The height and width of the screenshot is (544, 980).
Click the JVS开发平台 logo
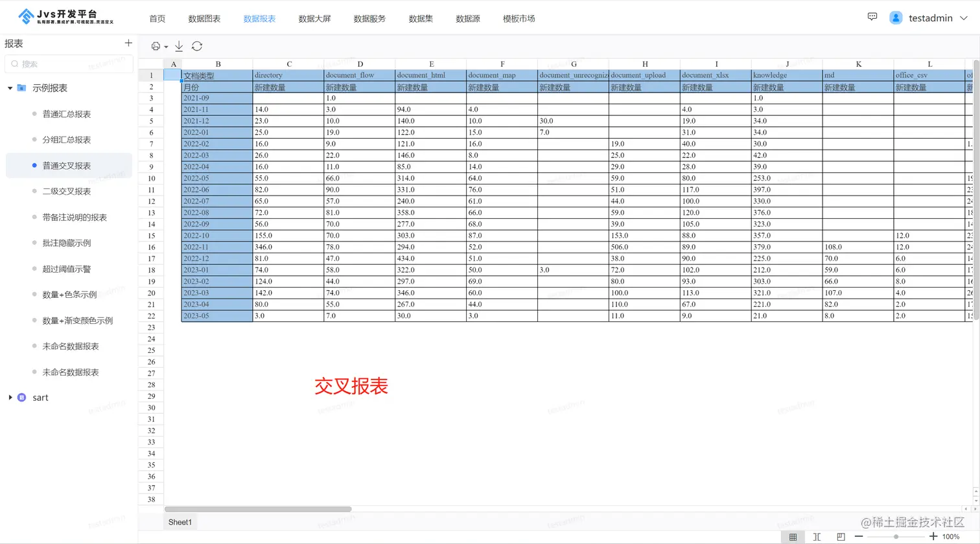tap(66, 17)
